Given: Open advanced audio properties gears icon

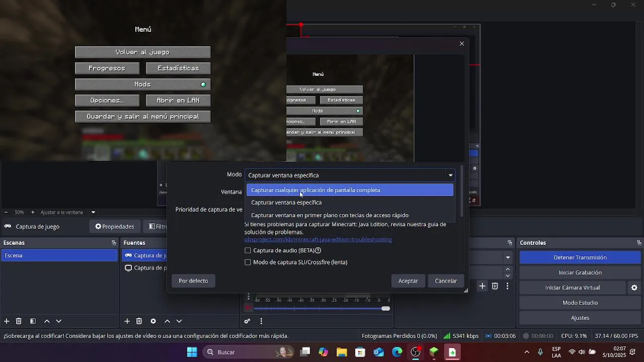Looking at the screenshot, I should tap(248, 321).
